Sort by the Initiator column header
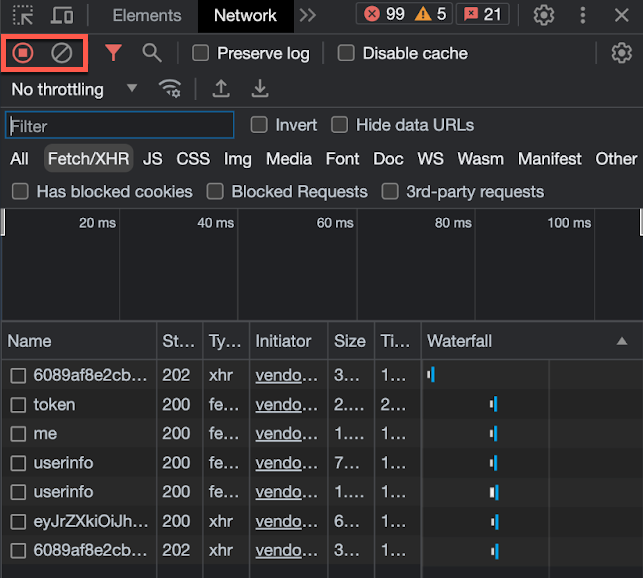 (289, 341)
